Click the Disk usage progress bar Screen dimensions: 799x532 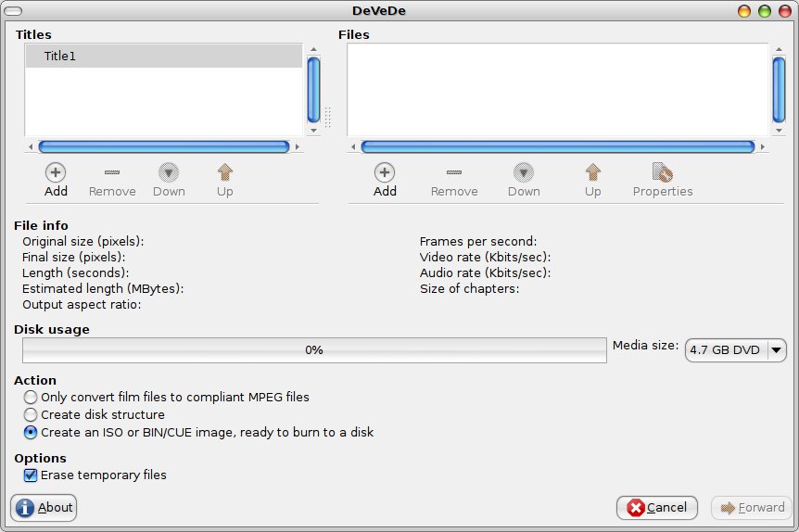coord(314,350)
